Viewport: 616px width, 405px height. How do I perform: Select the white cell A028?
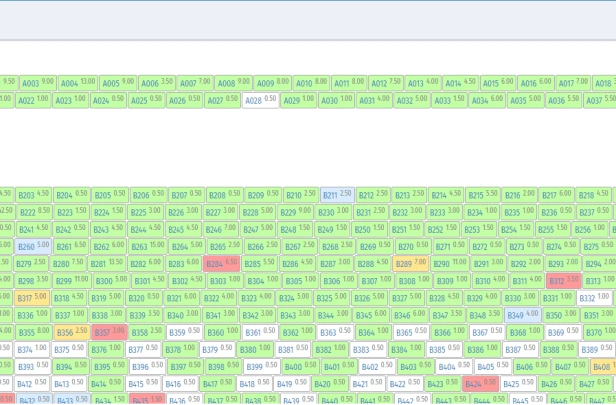pyautogui.click(x=260, y=100)
